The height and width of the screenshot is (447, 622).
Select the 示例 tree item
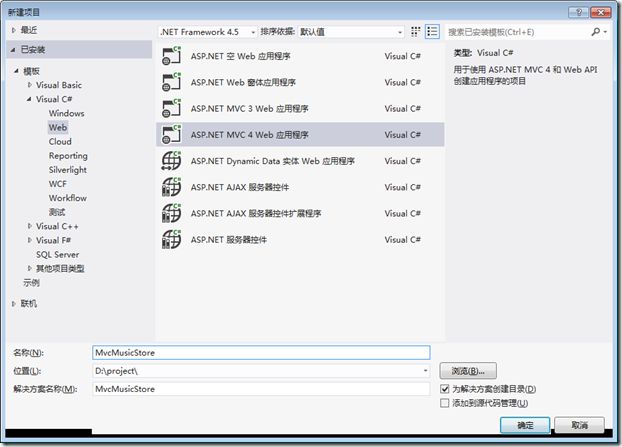coord(31,283)
